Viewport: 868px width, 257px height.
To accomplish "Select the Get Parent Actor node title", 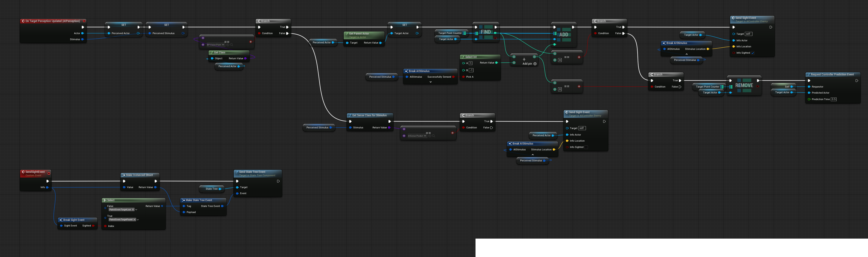I will [359, 34].
